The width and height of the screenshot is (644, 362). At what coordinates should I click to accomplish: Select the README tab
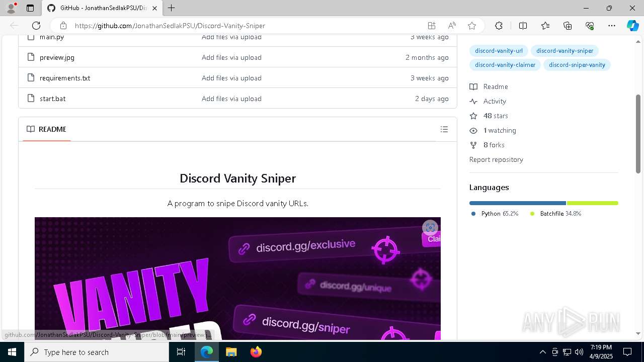point(46,129)
